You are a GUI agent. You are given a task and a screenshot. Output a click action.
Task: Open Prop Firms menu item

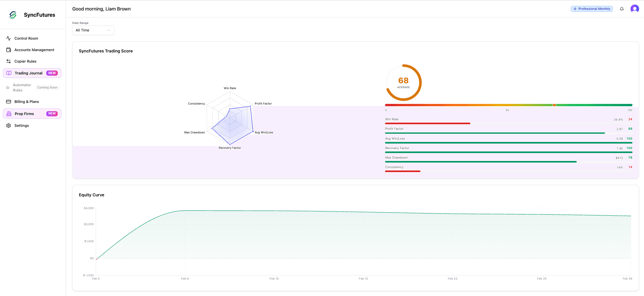[x=24, y=114]
